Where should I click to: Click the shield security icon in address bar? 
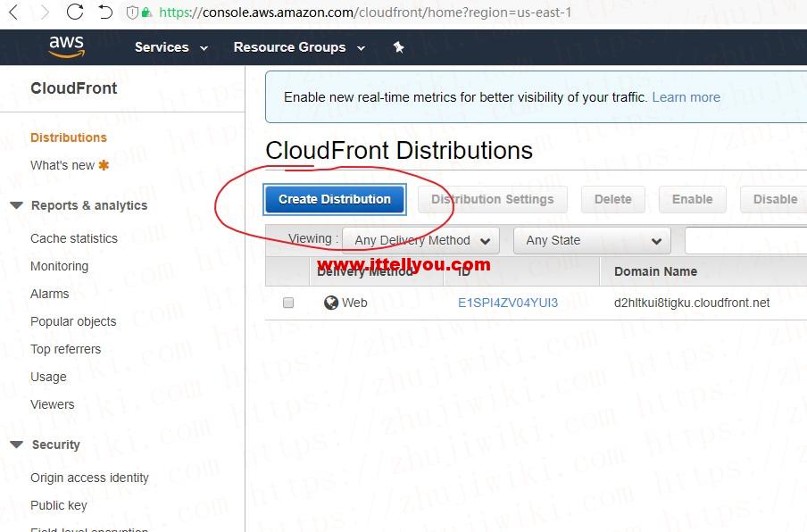(132, 12)
